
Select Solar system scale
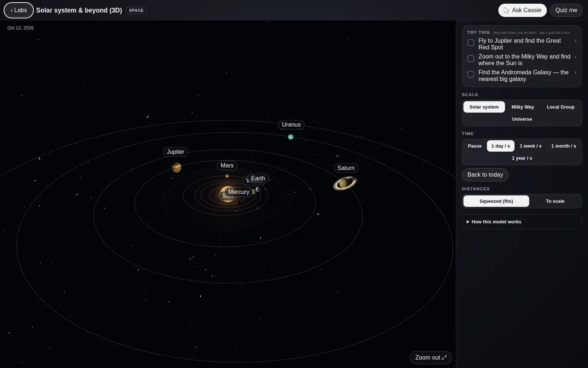(484, 107)
